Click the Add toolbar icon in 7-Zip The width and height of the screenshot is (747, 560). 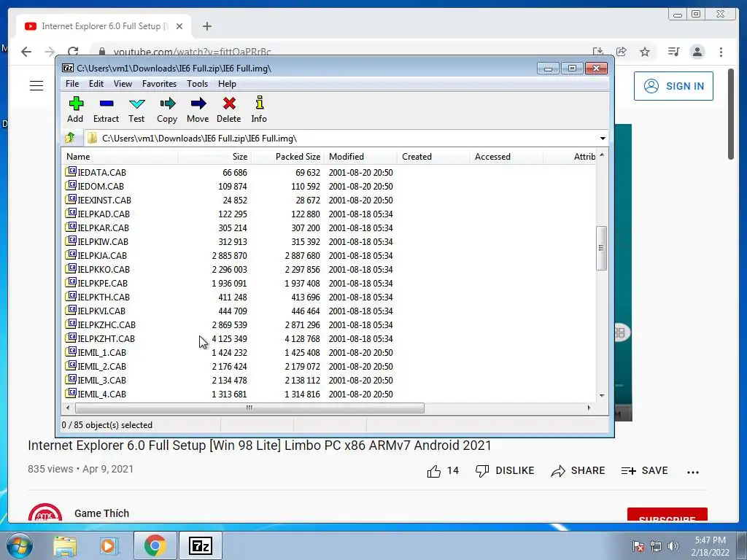click(x=76, y=109)
